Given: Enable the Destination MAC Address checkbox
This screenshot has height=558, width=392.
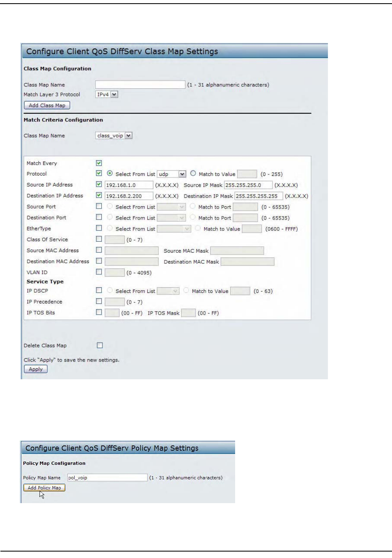Looking at the screenshot, I should click(99, 261).
